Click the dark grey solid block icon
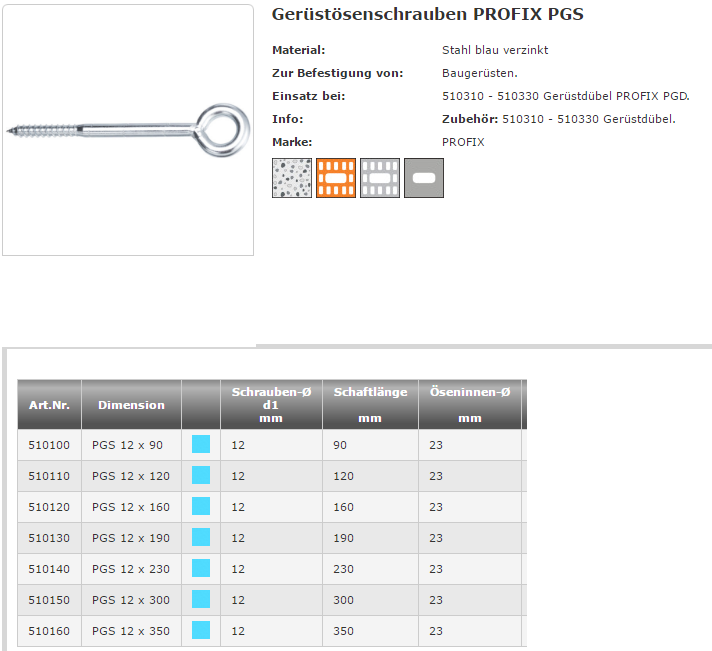This screenshot has height=651, width=712. [x=424, y=178]
